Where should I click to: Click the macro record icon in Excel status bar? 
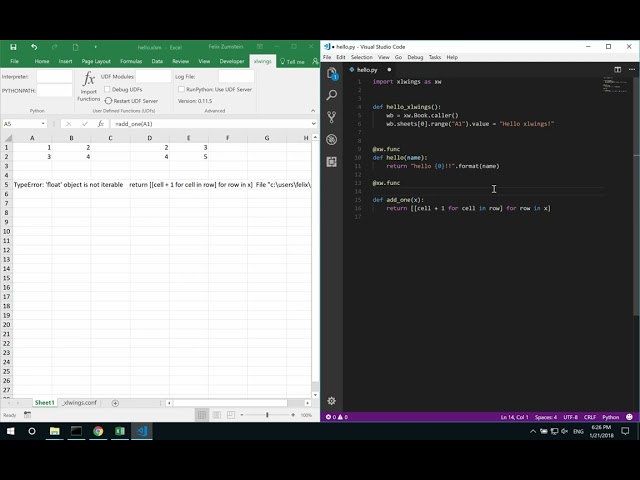[27, 415]
